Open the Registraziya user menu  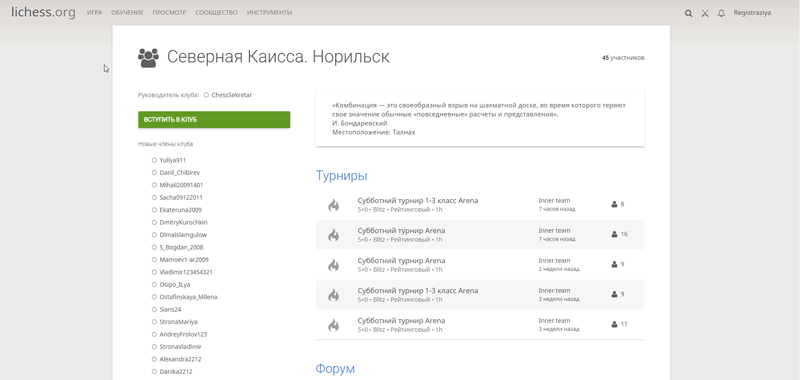(752, 13)
